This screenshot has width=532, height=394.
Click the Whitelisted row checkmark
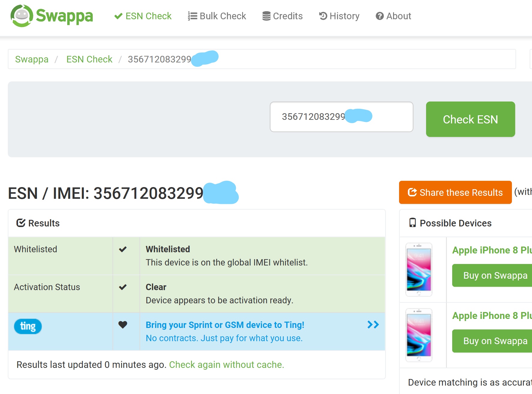[x=123, y=249]
